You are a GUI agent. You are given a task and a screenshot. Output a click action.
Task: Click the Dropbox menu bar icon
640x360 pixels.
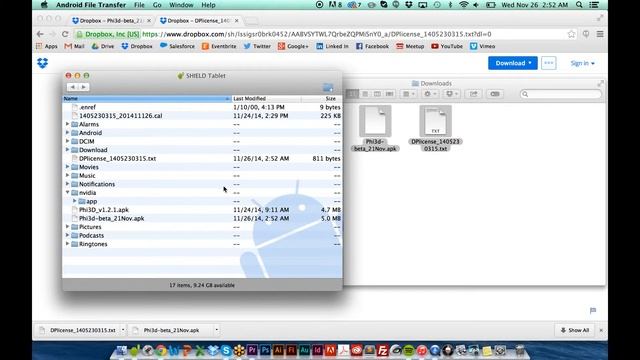[x=409, y=5]
